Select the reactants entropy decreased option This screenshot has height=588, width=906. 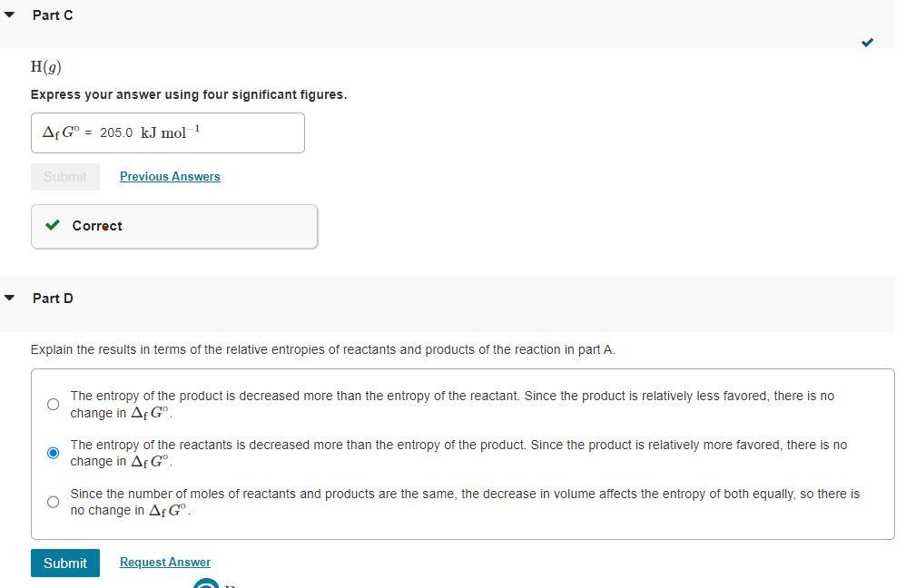(x=53, y=452)
